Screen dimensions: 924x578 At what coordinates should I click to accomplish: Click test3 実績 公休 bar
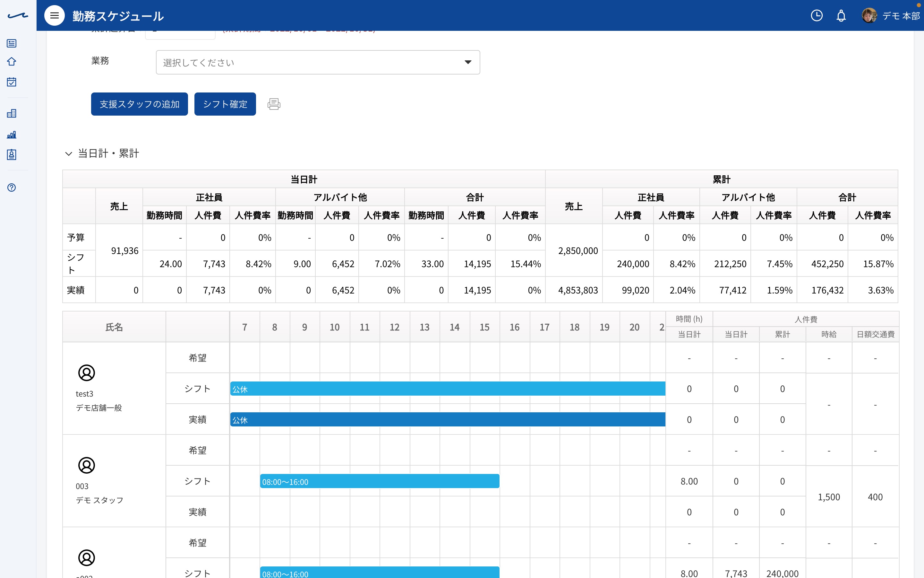click(x=448, y=419)
